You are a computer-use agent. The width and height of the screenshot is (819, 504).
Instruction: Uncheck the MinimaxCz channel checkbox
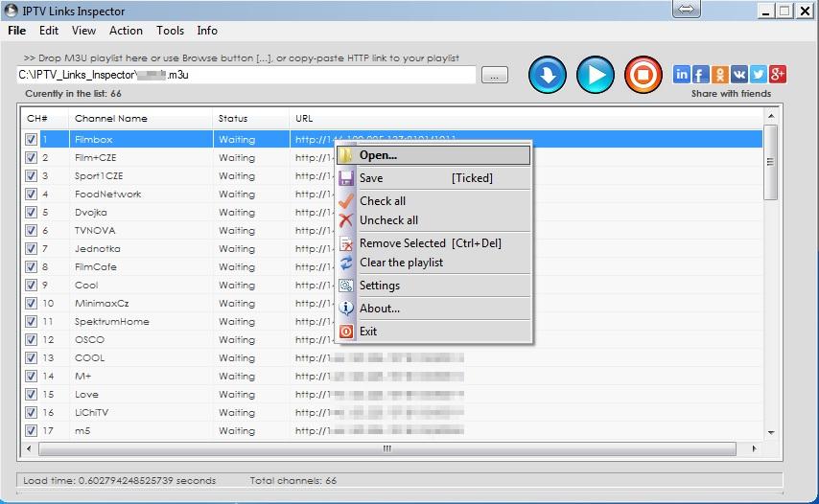[x=32, y=304]
